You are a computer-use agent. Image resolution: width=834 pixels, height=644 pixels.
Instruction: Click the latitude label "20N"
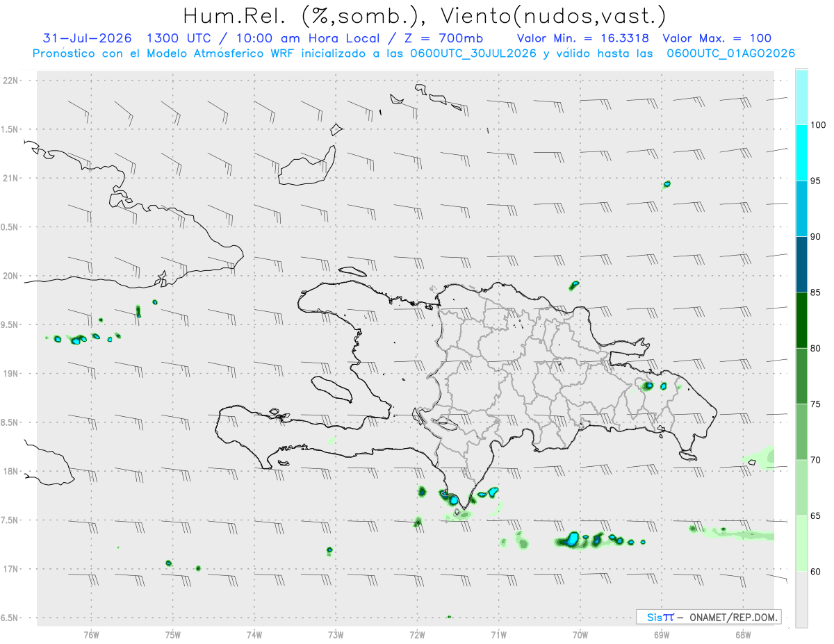10,276
